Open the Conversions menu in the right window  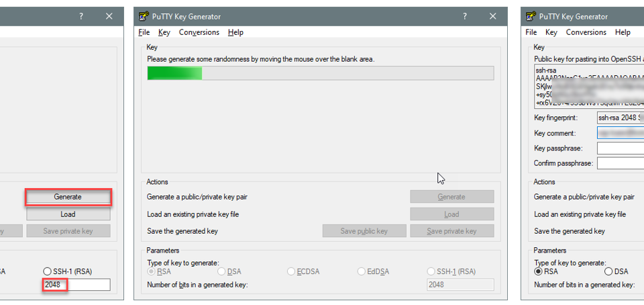586,32
